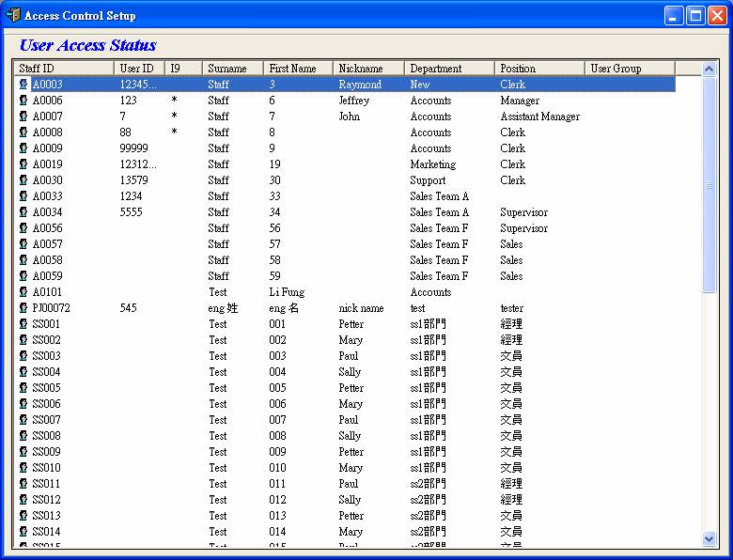Select staff ID SS008

(x=46, y=435)
